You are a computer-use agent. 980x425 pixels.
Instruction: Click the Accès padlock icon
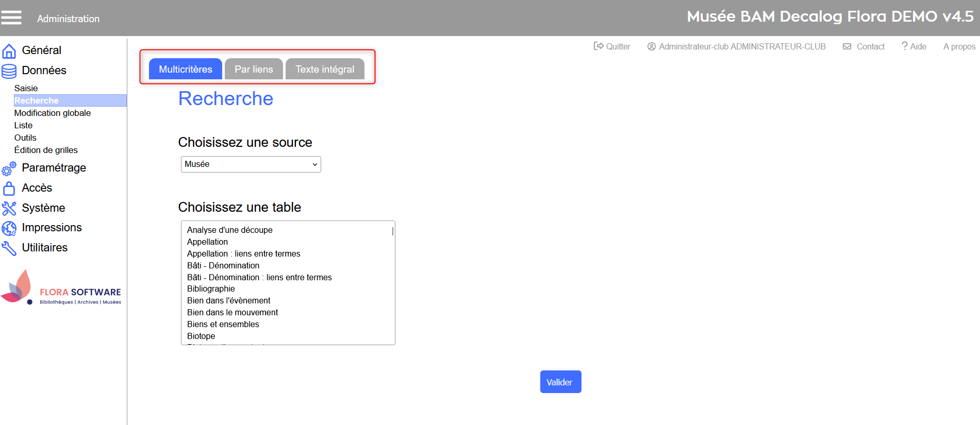(9, 189)
